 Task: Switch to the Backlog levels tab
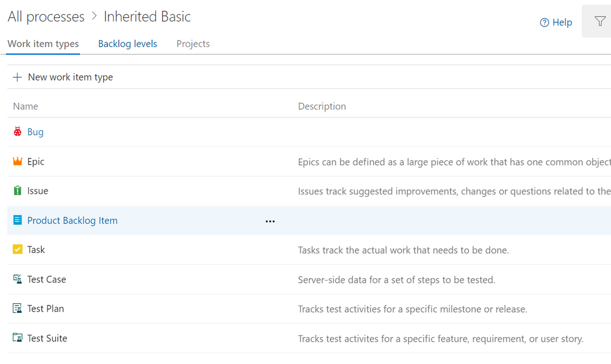pyautogui.click(x=128, y=44)
